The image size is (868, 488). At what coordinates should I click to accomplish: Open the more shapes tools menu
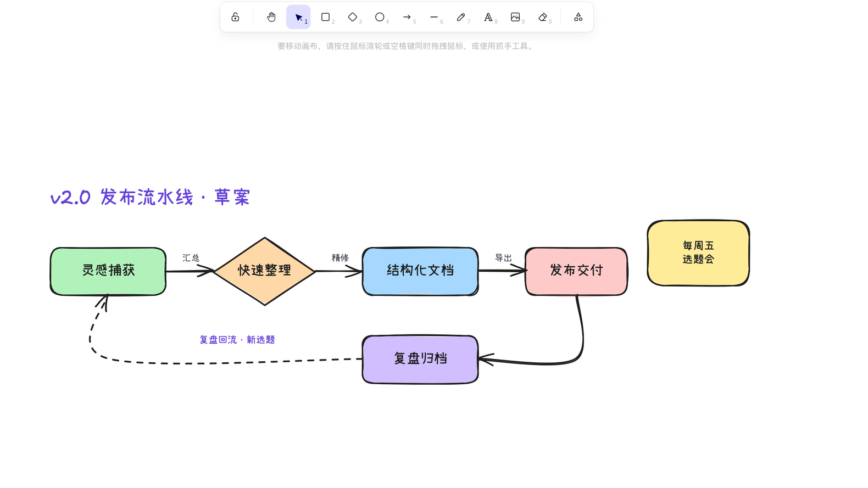click(x=578, y=17)
